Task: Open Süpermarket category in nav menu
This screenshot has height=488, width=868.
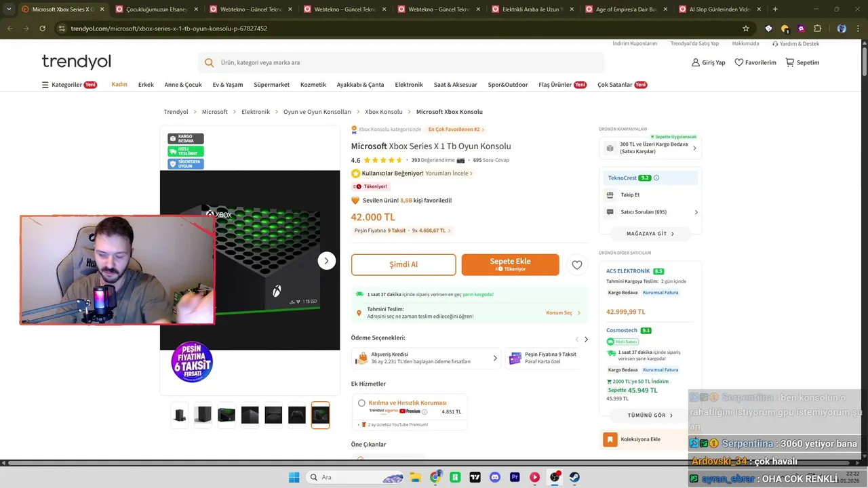Action: coord(272,85)
